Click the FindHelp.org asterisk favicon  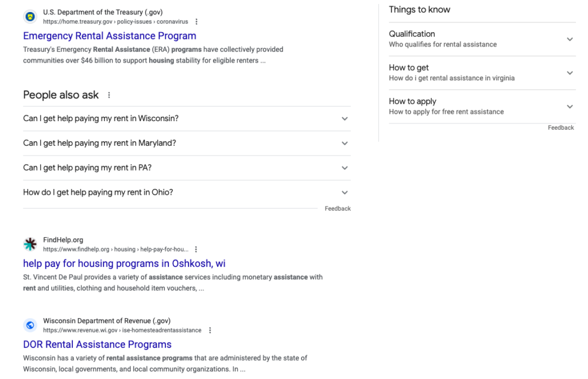[30, 245]
